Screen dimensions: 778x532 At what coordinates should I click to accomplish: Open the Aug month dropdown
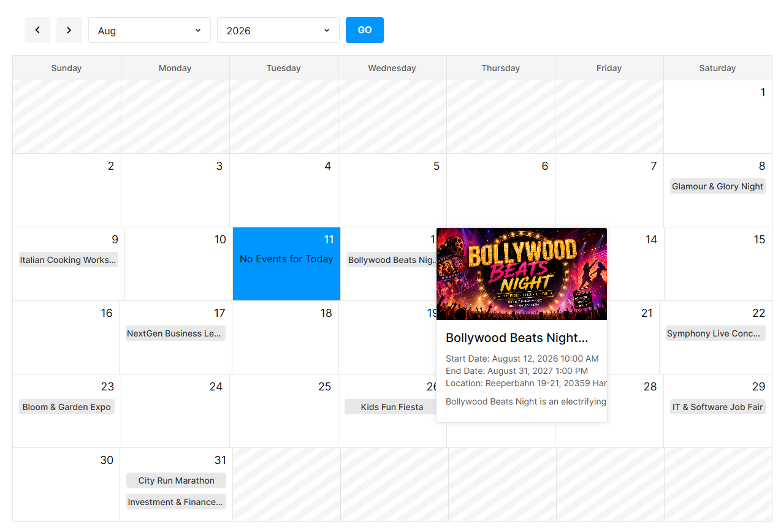coord(150,30)
